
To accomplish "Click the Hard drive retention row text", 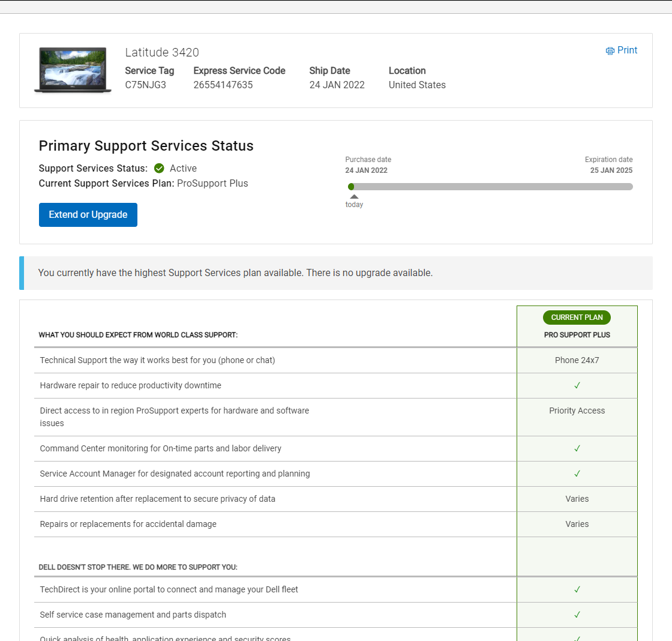I will coord(157,499).
